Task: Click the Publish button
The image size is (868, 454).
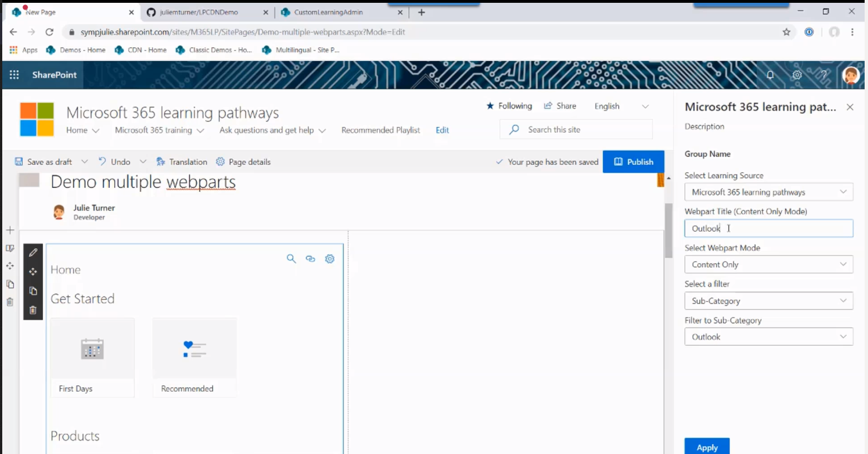Action: 633,161
